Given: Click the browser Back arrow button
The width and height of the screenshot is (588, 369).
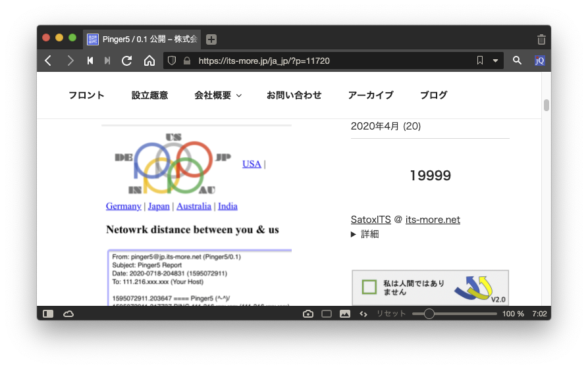Looking at the screenshot, I should 48,61.
